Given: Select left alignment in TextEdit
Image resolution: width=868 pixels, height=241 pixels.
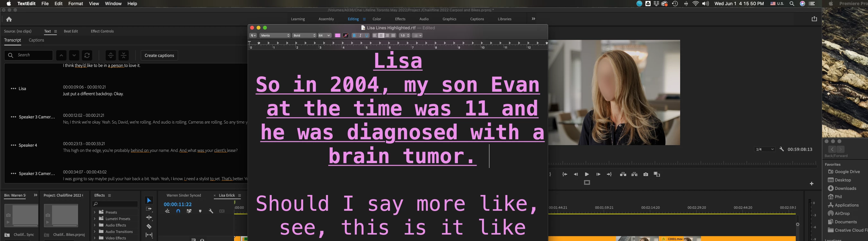Looking at the screenshot, I should point(375,35).
